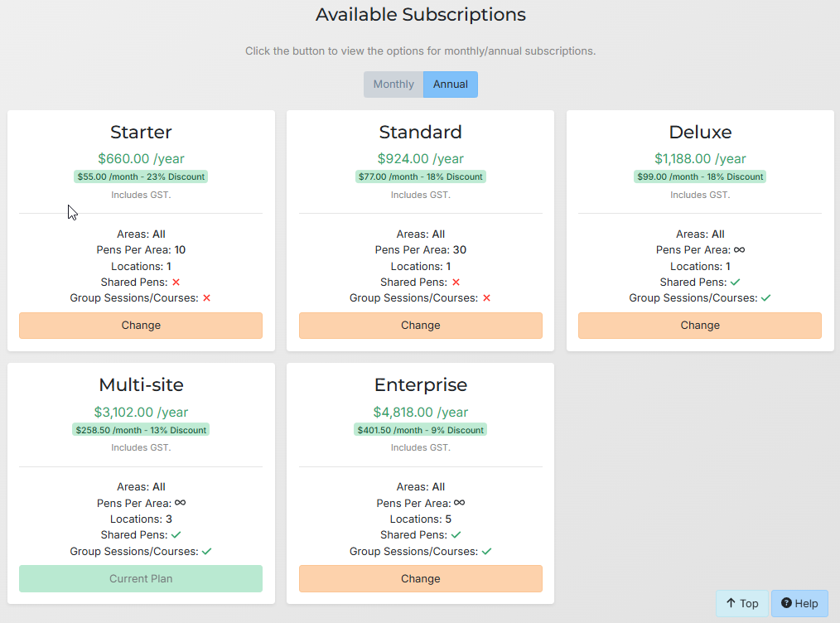The height and width of the screenshot is (623, 840).
Task: Click Includes GST. under Deluxe price
Action: 700,195
